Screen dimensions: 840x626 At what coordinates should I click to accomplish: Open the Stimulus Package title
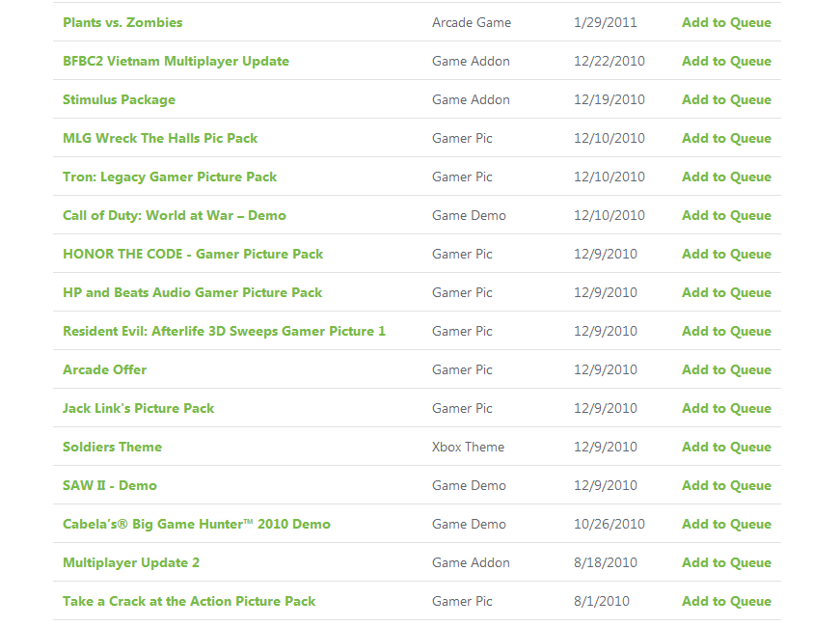coord(119,99)
